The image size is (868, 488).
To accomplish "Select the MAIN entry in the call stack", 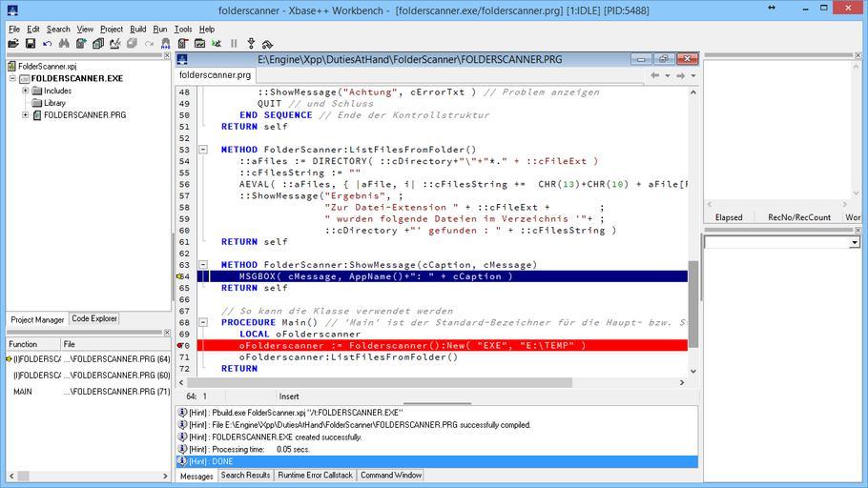I will 23,392.
